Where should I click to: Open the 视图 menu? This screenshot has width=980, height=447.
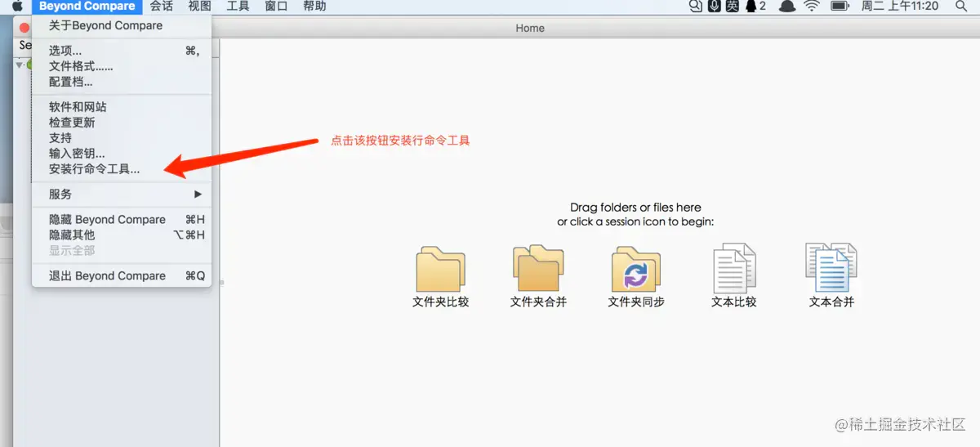[199, 7]
